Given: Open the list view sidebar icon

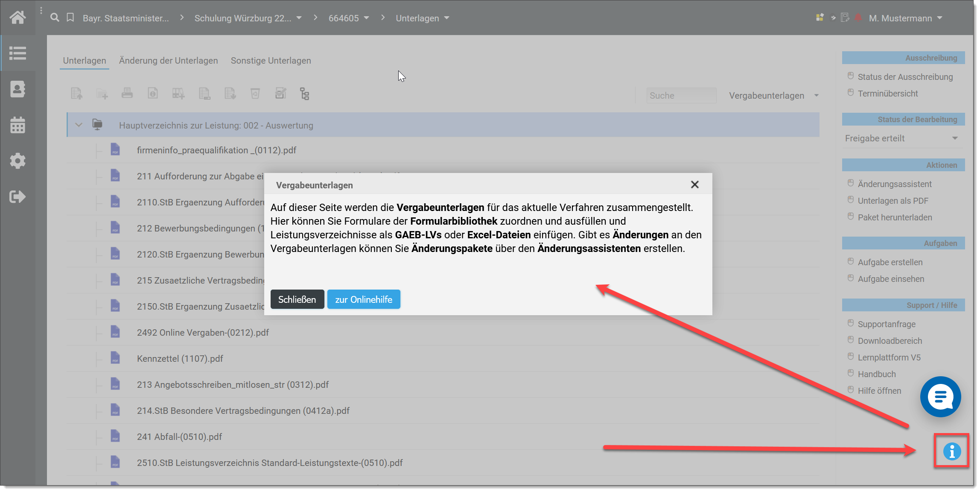Looking at the screenshot, I should coord(17,53).
